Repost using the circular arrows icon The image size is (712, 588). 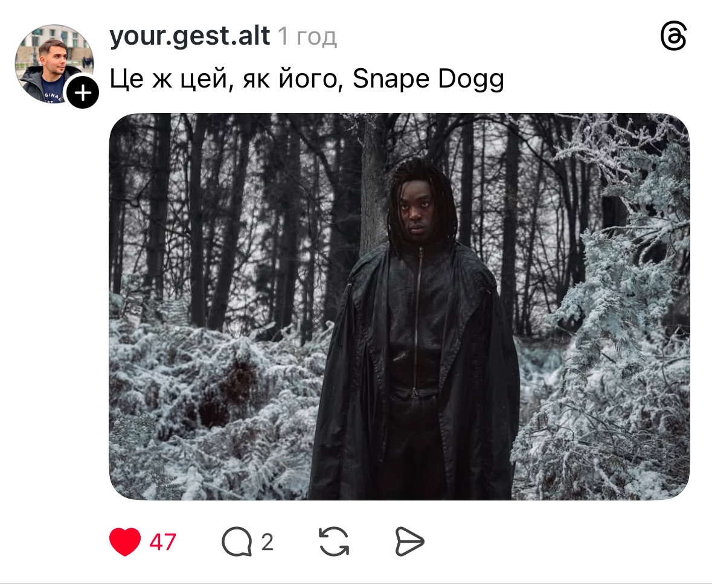point(334,542)
